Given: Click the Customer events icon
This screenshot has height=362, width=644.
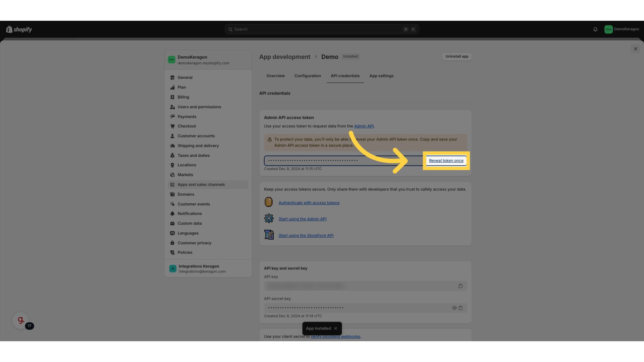Looking at the screenshot, I should pos(172,204).
